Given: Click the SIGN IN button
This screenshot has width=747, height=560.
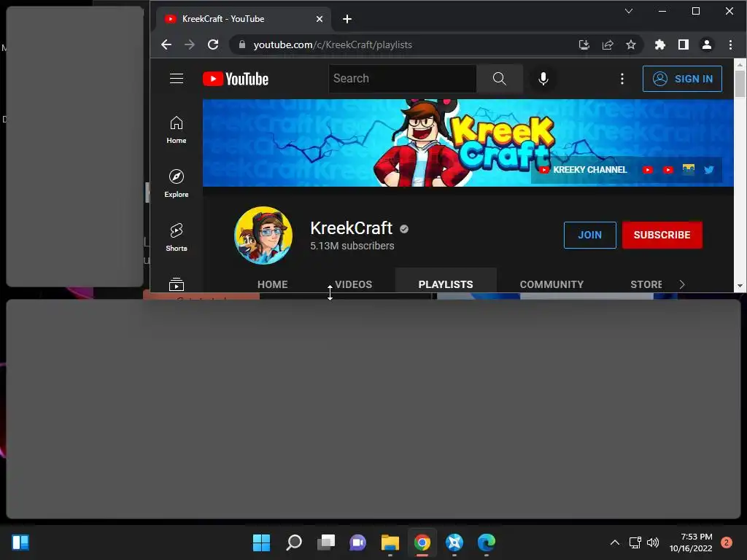Looking at the screenshot, I should (682, 79).
